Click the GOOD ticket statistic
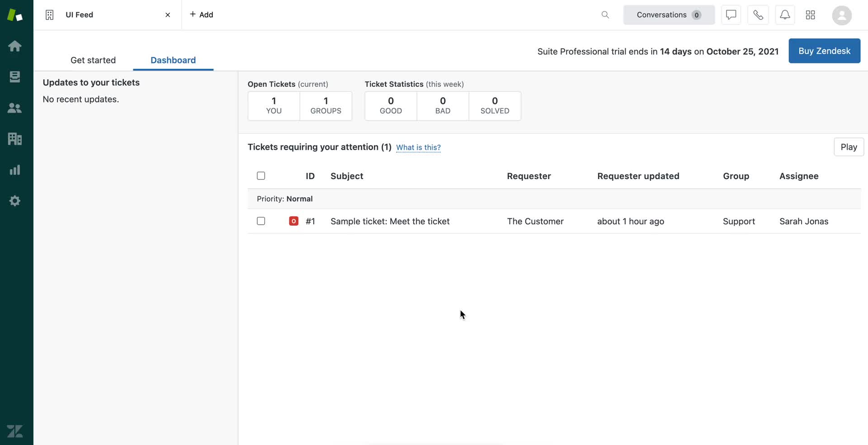This screenshot has height=445, width=868. (x=391, y=106)
